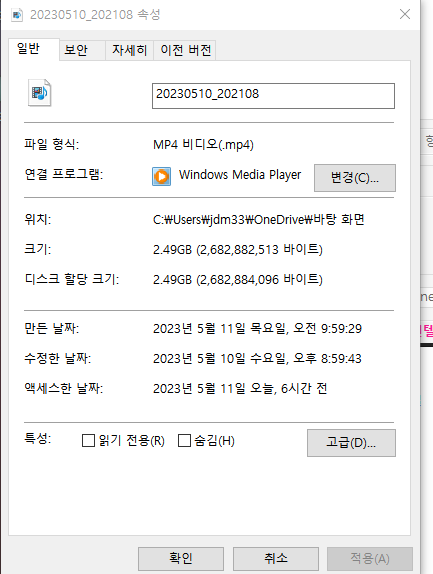
Task: Enable the 읽기 전용(R) checkbox
Action: tap(88, 441)
